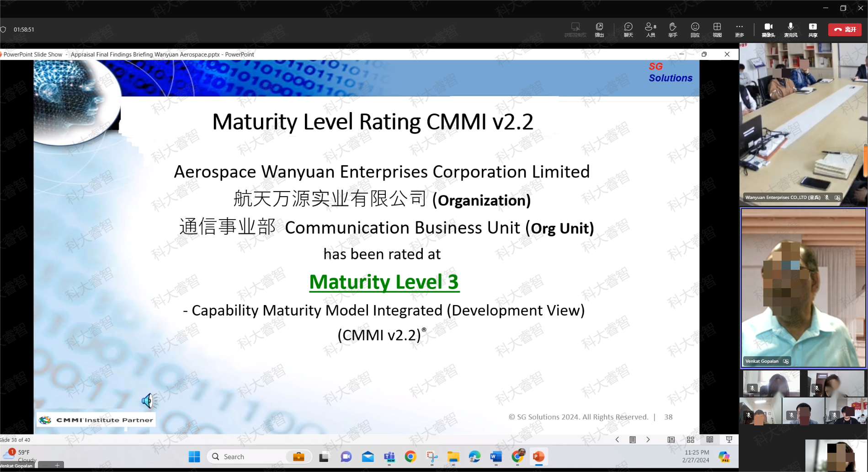Pop out the meeting toolbar (弹出)
This screenshot has width=868, height=472.
click(599, 30)
